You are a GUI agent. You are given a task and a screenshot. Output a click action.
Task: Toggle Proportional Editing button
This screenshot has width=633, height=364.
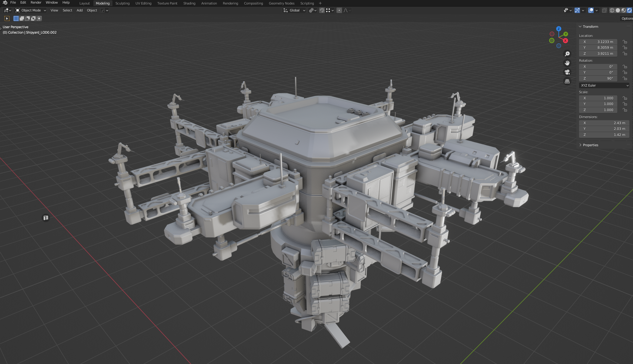click(x=339, y=10)
